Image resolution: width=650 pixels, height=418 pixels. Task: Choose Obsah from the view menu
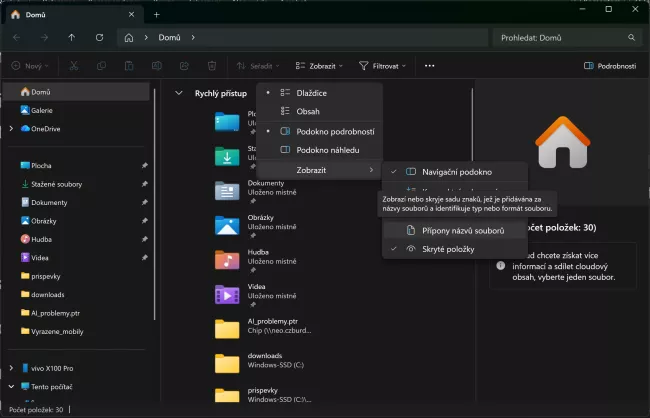pos(308,111)
